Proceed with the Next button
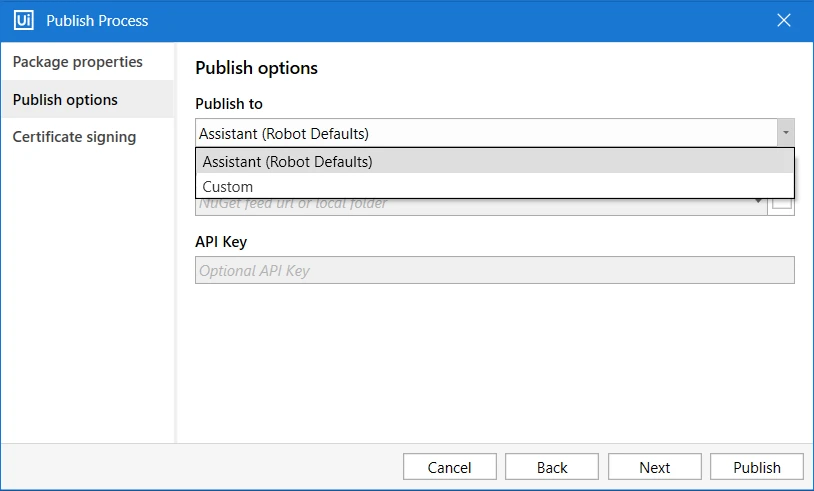The width and height of the screenshot is (814, 491). (655, 467)
